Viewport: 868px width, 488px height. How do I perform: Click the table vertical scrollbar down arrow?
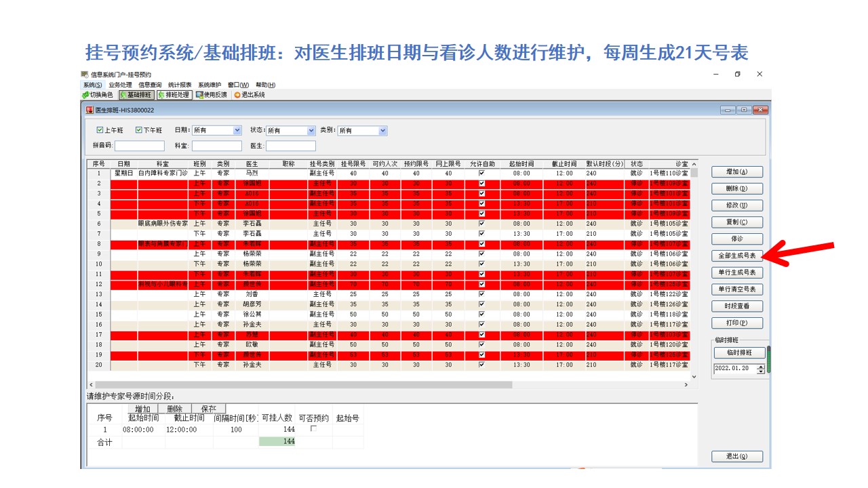[x=694, y=376]
